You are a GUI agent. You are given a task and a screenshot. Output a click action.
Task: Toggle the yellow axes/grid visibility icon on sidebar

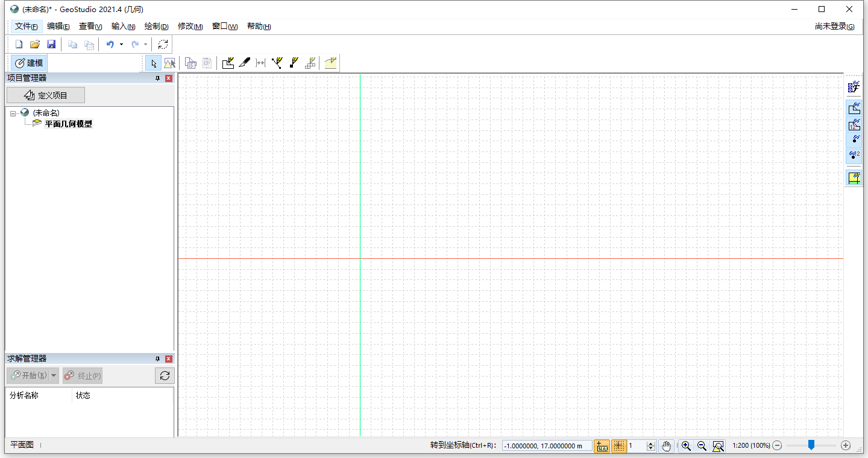coord(854,178)
